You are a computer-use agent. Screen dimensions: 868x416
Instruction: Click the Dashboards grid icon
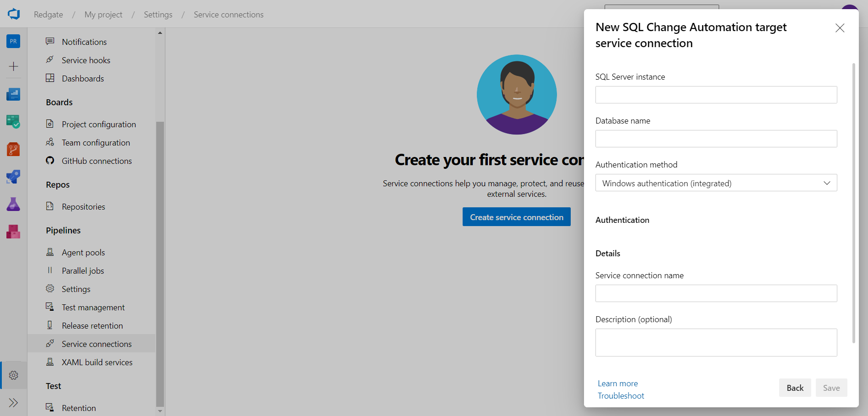50,78
